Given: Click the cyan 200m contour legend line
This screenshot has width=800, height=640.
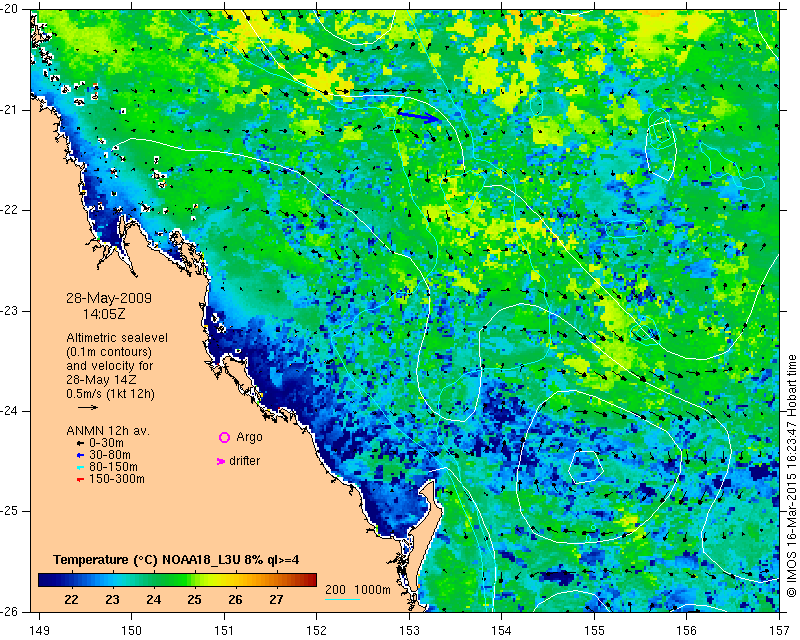Looking at the screenshot, I should [342, 599].
